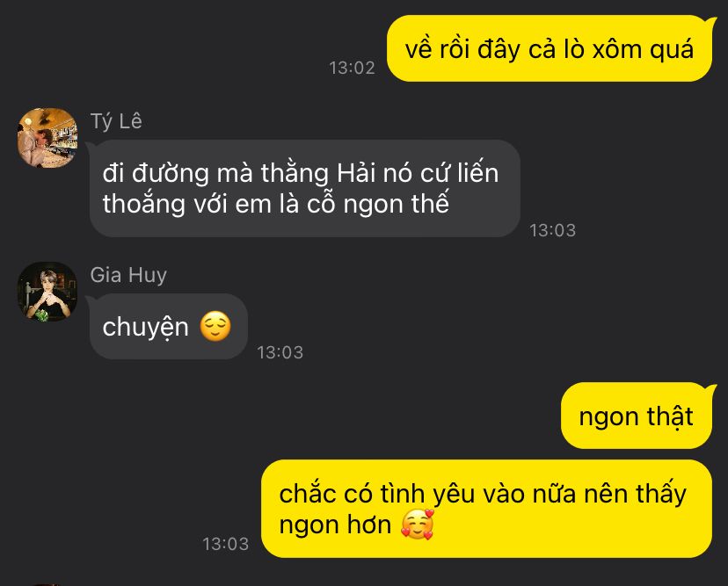This screenshot has width=728, height=586.
Task: Tap the sender name Tý Lê
Action: (x=116, y=121)
